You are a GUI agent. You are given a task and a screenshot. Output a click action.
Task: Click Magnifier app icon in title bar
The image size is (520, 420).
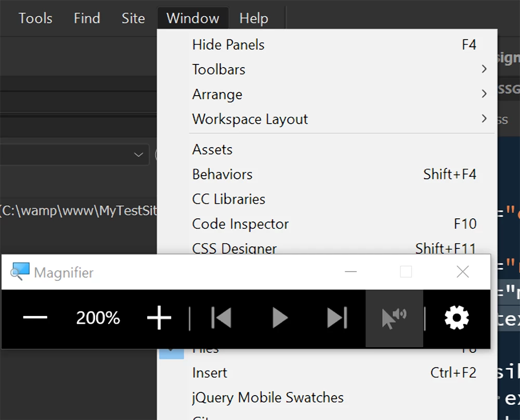pos(20,272)
